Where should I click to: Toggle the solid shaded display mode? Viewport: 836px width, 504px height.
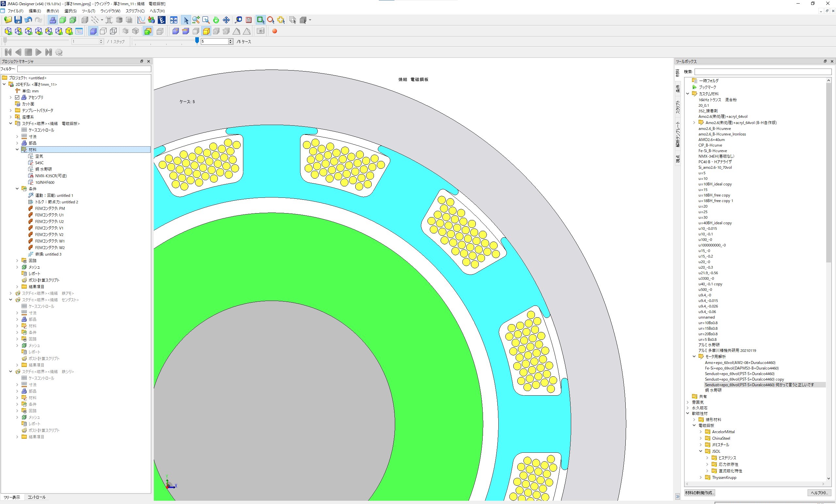(x=93, y=31)
